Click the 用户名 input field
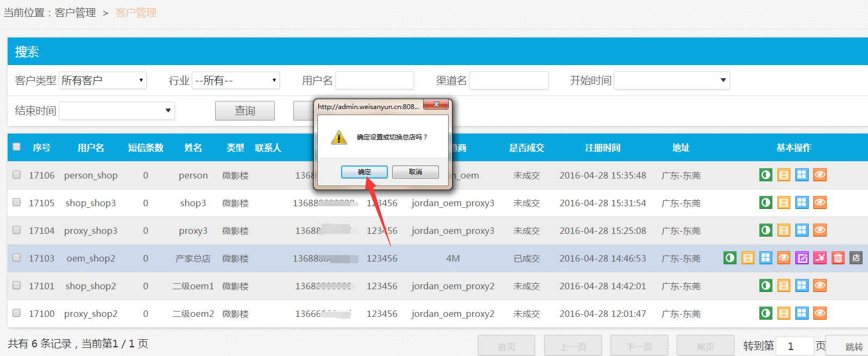This screenshot has height=356, width=868. (x=374, y=80)
